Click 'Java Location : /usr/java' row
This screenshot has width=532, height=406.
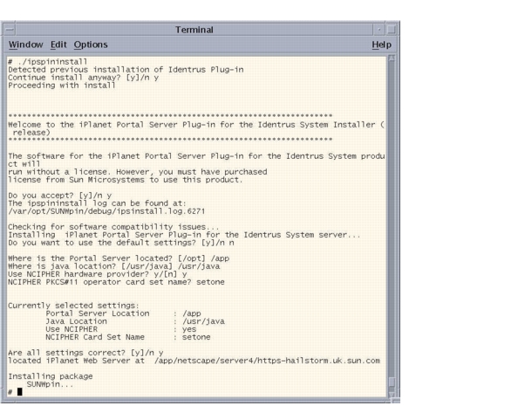135,321
